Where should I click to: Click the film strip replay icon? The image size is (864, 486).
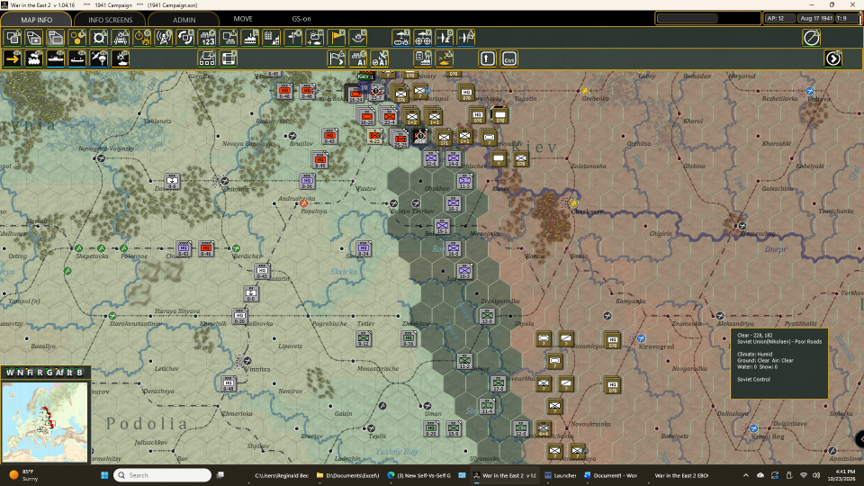229,58
